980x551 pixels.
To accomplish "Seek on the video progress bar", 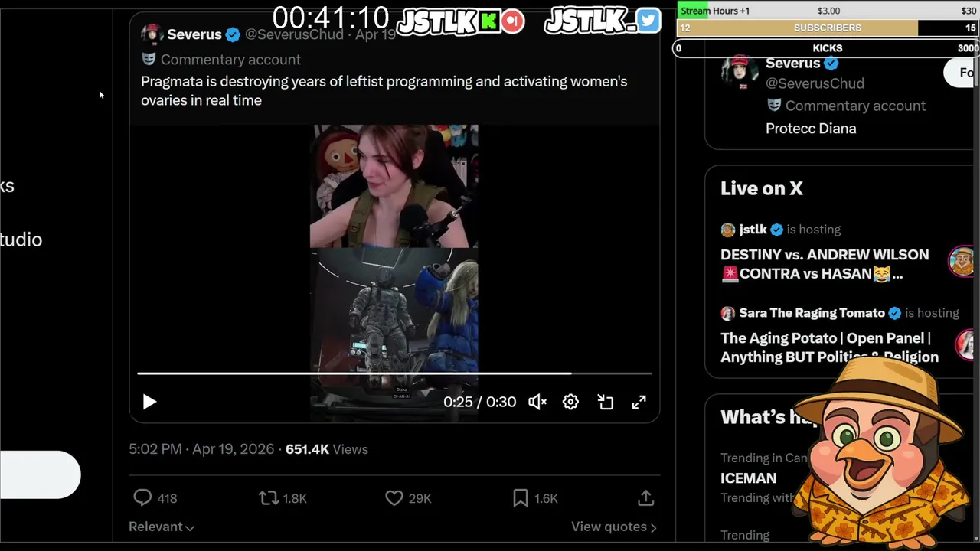I will pos(394,373).
